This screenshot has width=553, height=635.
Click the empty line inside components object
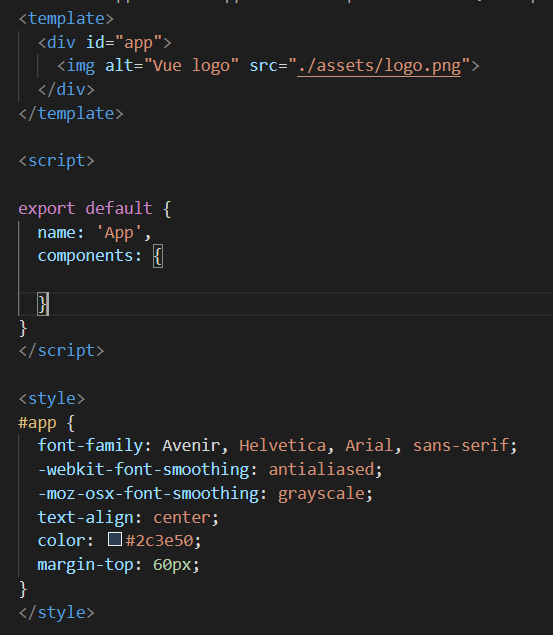click(285, 280)
